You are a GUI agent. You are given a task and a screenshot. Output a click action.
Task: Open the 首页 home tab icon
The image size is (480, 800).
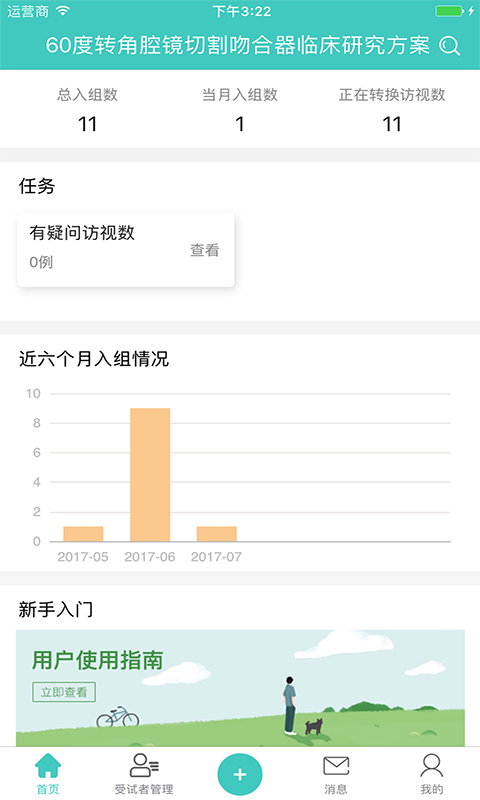point(48,766)
